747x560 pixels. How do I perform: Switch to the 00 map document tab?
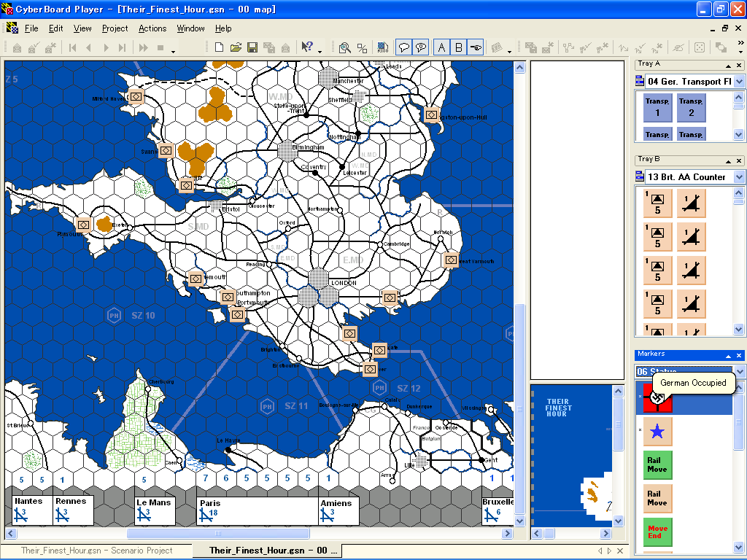click(x=268, y=551)
